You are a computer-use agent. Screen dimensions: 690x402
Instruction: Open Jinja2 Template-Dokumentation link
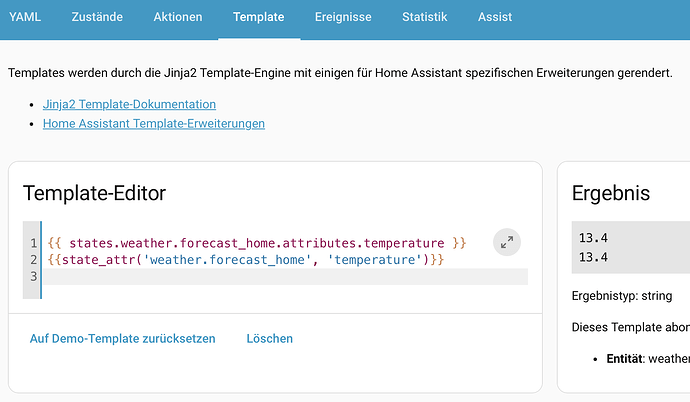coord(129,104)
